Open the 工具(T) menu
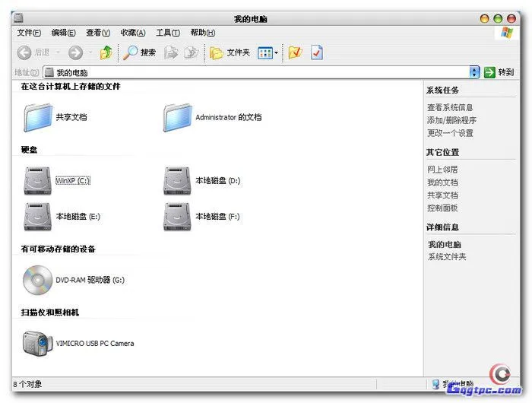Viewport: 532px width, 403px height. [x=168, y=33]
